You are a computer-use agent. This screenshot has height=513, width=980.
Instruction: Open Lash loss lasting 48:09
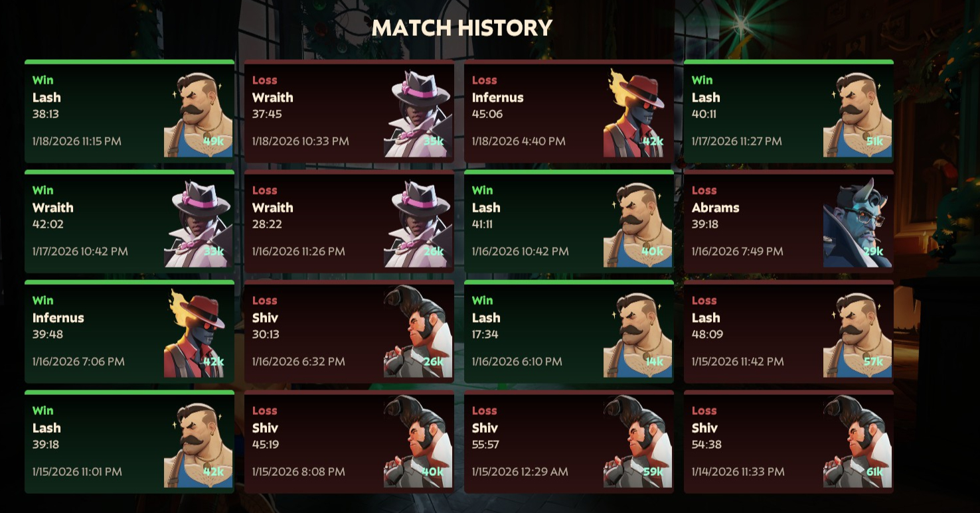pyautogui.click(x=789, y=332)
